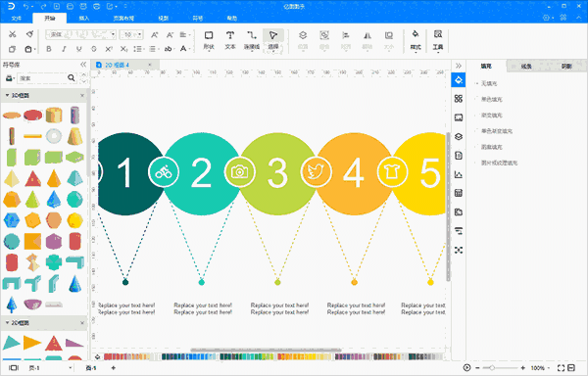Image resolution: width=588 pixels, height=376 pixels.
Task: Select the yellow pyramid shape
Action: coord(12,178)
